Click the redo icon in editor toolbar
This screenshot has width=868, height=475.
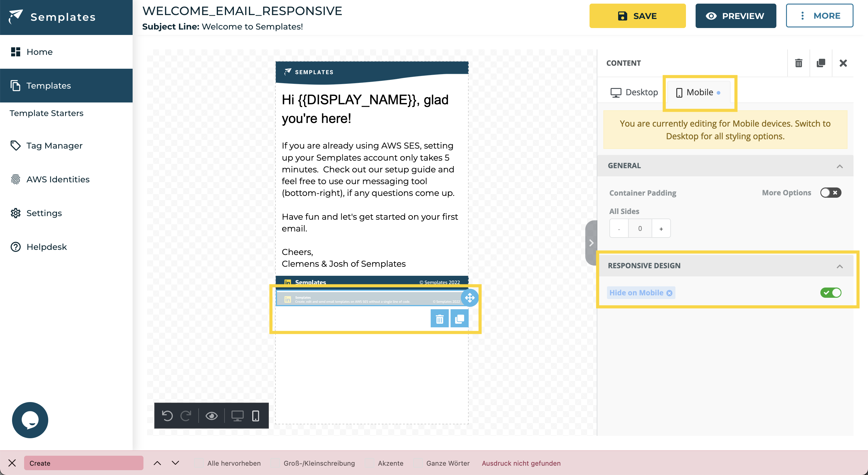(186, 416)
